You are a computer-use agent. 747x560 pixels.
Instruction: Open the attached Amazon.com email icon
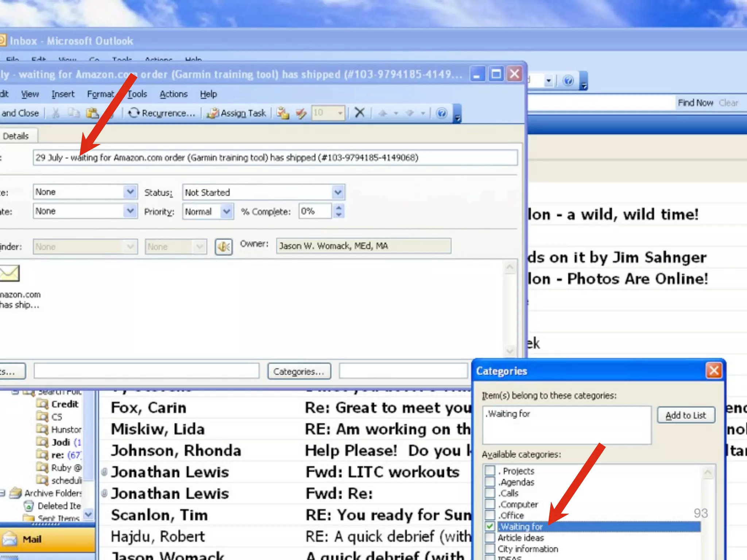click(x=10, y=273)
